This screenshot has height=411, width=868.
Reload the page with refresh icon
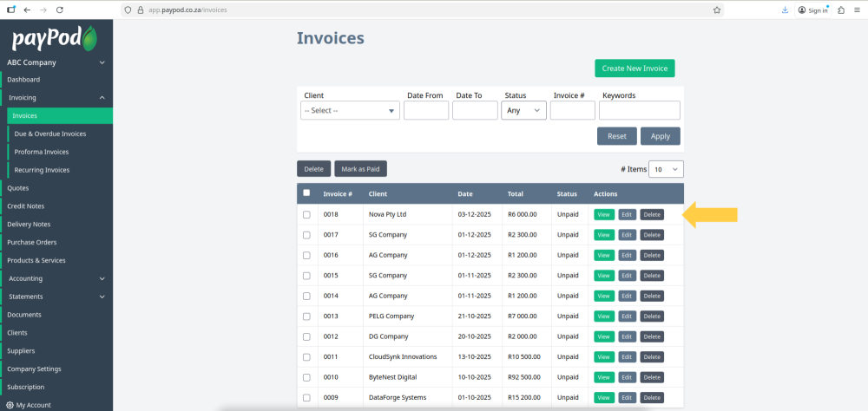point(60,10)
